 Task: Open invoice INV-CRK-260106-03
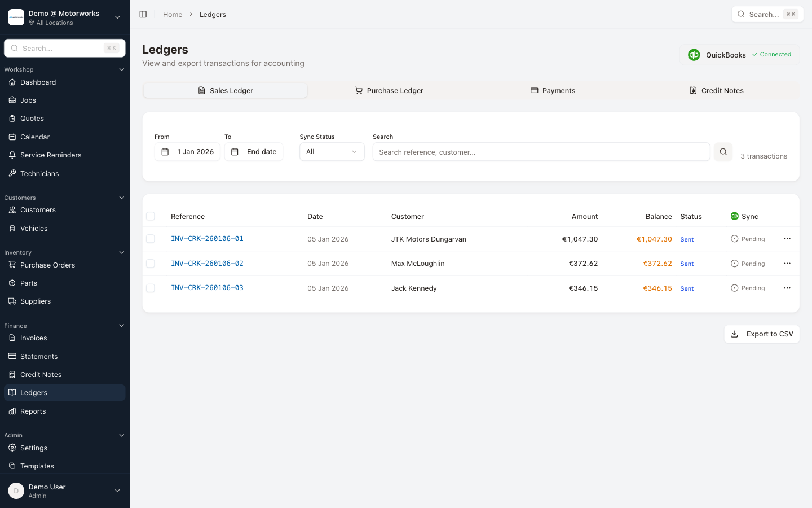pyautogui.click(x=207, y=288)
